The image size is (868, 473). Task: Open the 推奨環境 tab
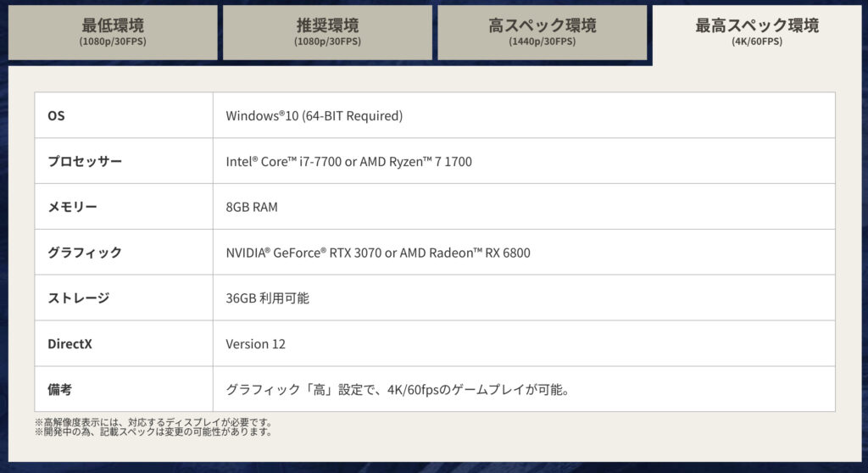(x=327, y=32)
